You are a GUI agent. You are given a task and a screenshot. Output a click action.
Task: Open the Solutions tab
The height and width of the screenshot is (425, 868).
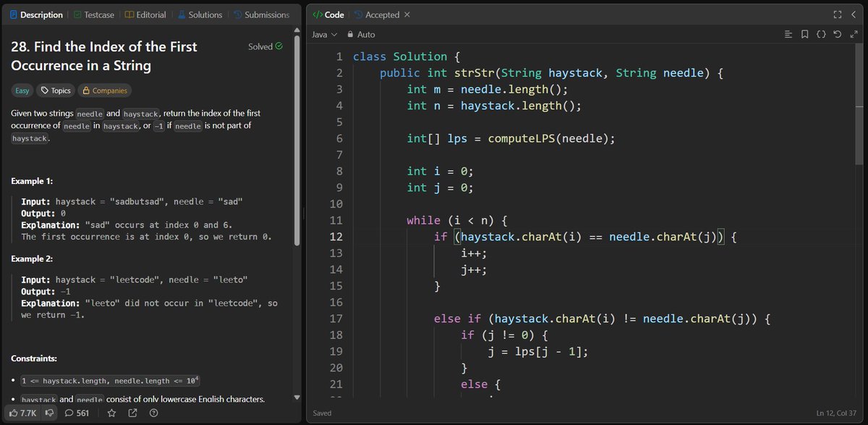click(x=199, y=14)
